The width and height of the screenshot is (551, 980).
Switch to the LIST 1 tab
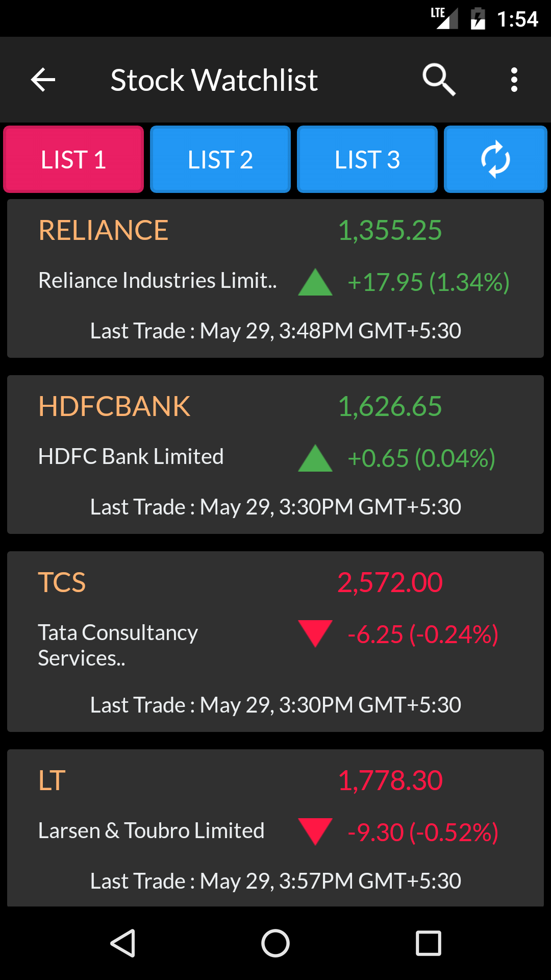(x=73, y=159)
